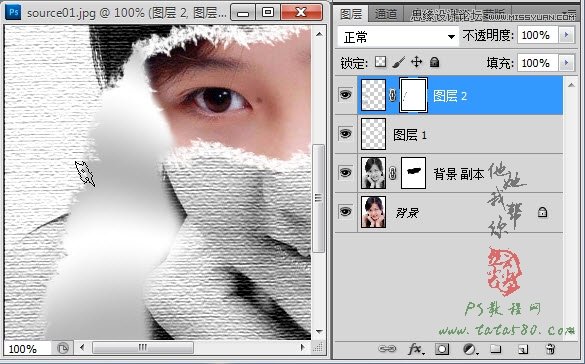Lock image pixels brush icon
This screenshot has width=585, height=364.
coord(398,62)
